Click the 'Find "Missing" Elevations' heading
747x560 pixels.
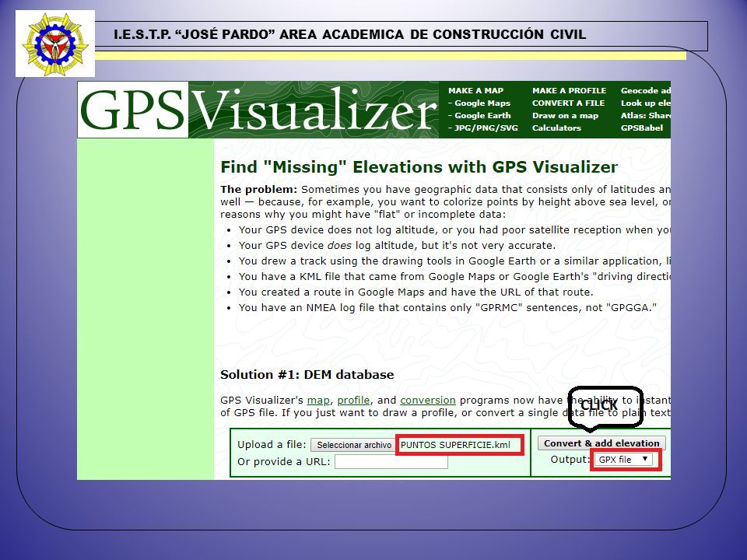(419, 167)
